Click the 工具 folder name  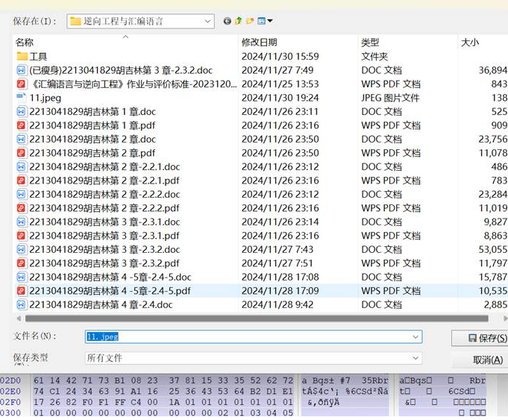(x=38, y=57)
